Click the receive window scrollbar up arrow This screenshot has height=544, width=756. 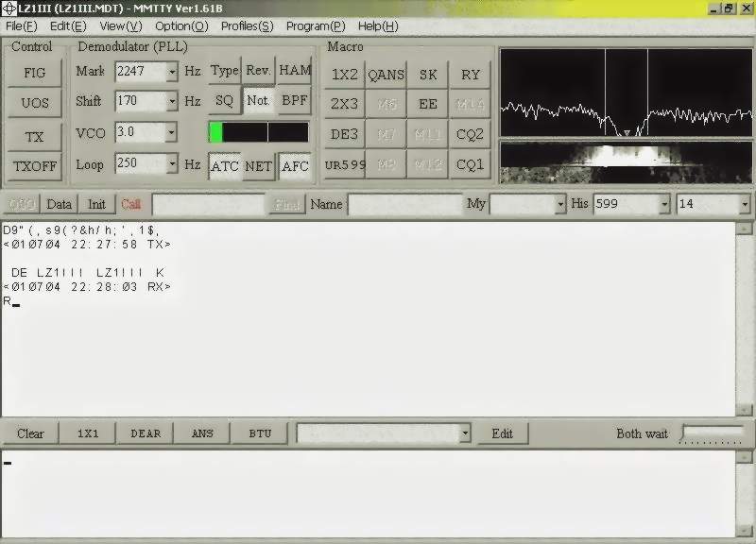[744, 228]
